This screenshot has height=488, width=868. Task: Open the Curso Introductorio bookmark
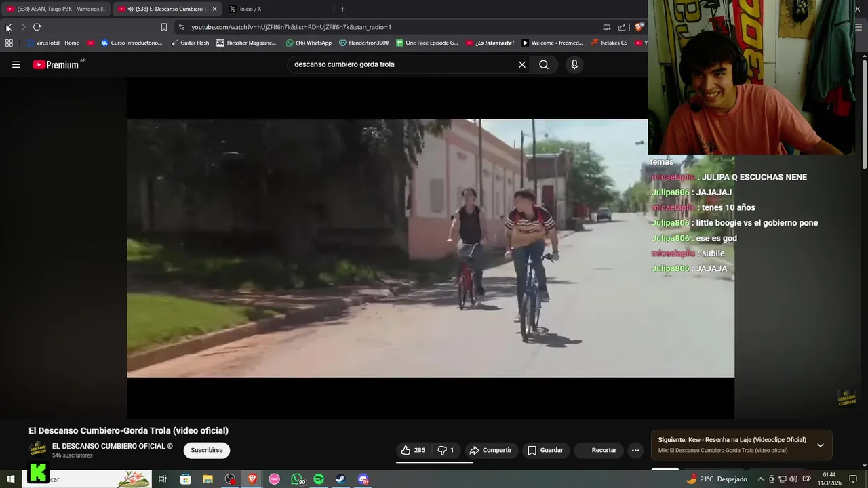(x=132, y=43)
